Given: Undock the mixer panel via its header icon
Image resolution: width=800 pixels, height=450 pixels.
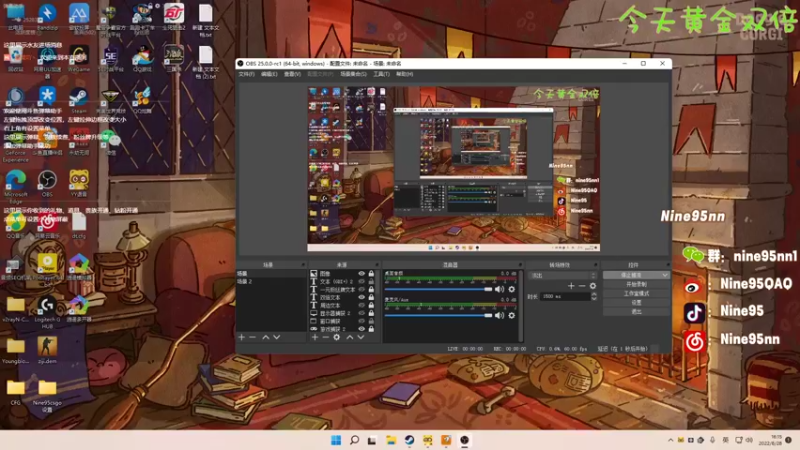Looking at the screenshot, I should (520, 265).
